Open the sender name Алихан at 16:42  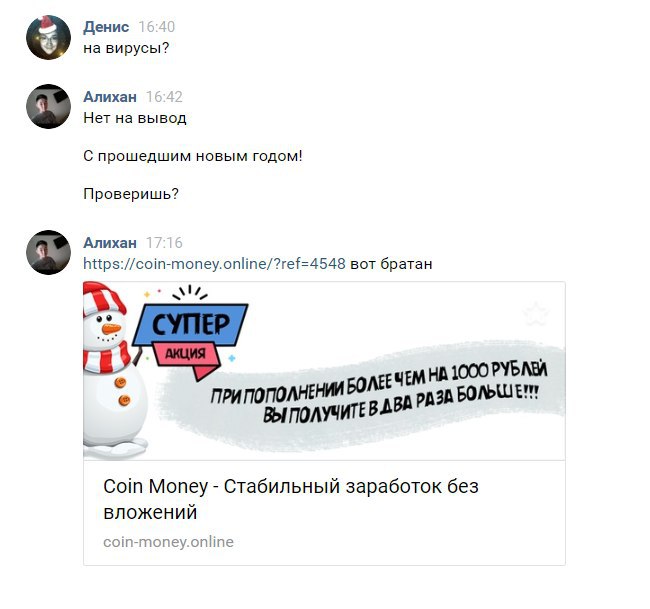coord(110,97)
